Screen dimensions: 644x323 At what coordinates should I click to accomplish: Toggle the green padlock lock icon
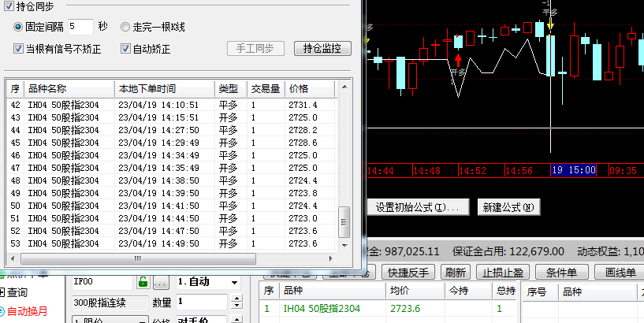point(143,282)
